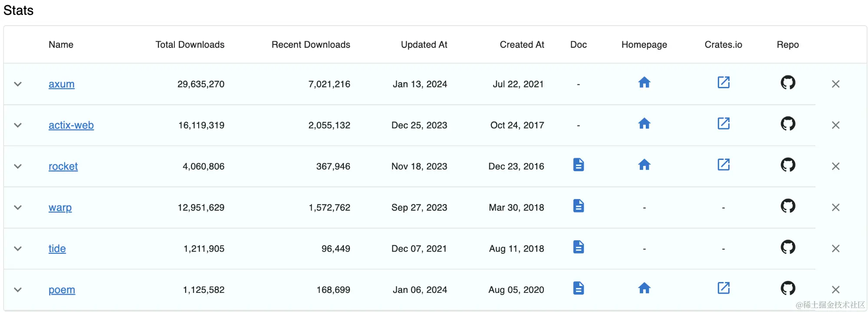Open the rocket GitHub repo icon
868x312 pixels.
[x=788, y=165]
